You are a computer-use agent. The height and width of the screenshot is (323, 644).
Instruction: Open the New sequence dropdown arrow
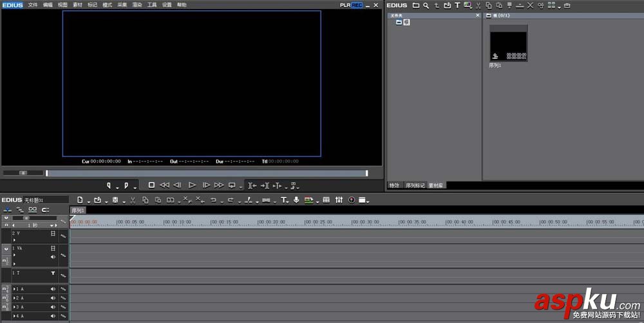(x=88, y=201)
